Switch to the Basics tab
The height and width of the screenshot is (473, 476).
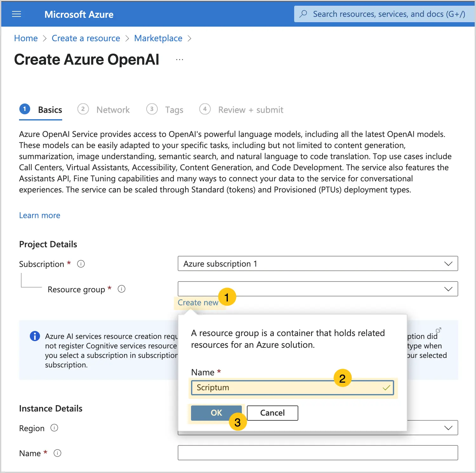(x=41, y=110)
